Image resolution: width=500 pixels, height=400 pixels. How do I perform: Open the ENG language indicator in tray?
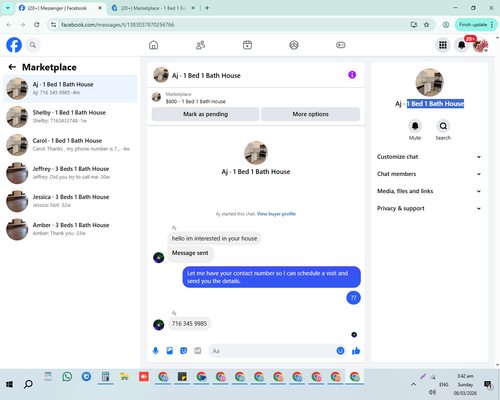444,384
